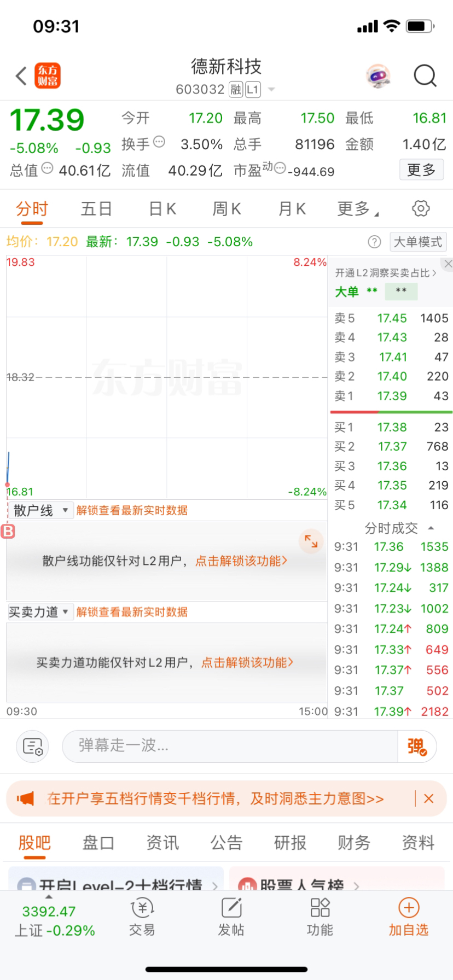Tap the 买1 17.38 order row
Screen dimensions: 453x980
[391, 427]
